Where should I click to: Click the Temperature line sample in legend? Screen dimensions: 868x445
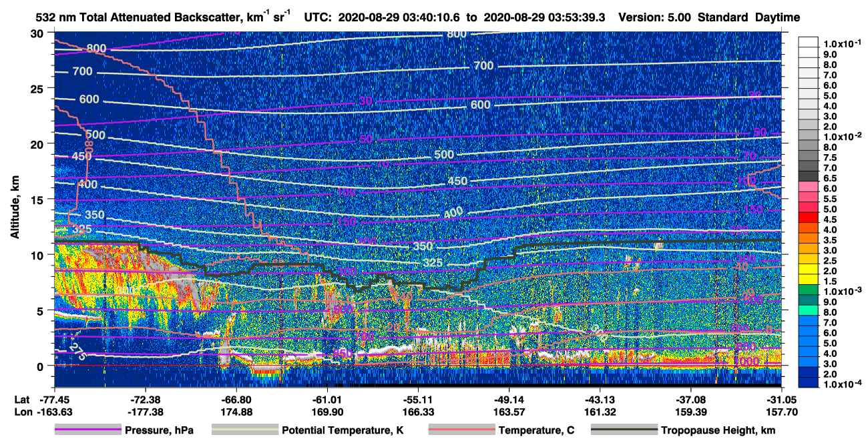[x=461, y=430]
